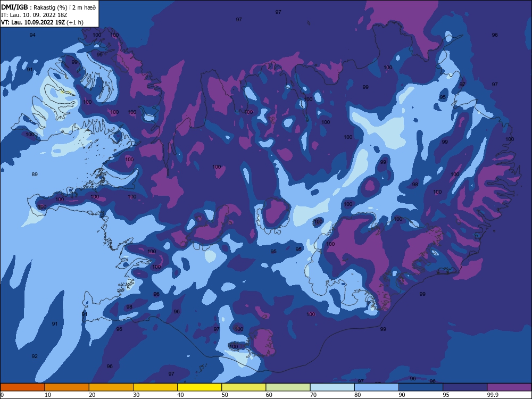Select the '92' humidity value on the map
Viewport: 532px width, 399px height.
[35, 356]
